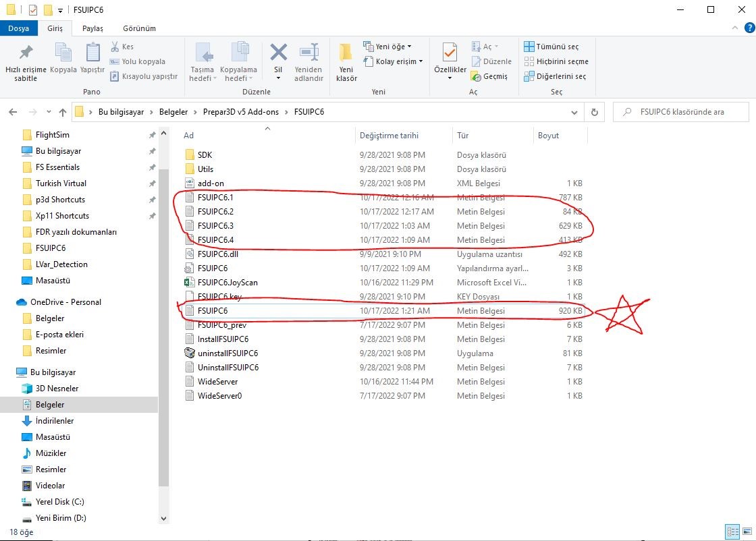
Task: Switch to Görünüm tab
Action: click(x=139, y=28)
